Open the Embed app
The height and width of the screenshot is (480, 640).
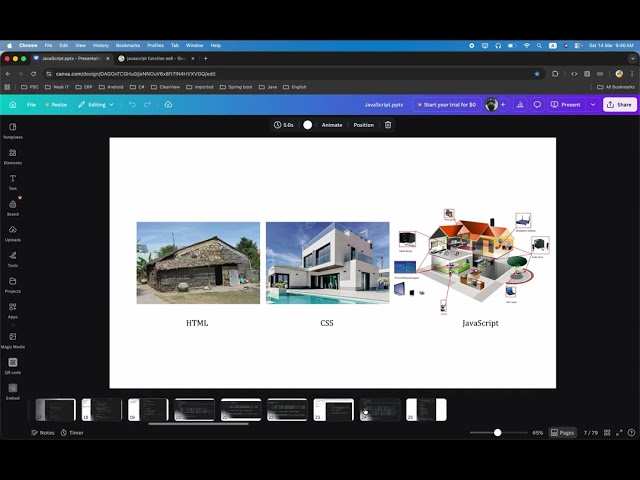tap(13, 391)
